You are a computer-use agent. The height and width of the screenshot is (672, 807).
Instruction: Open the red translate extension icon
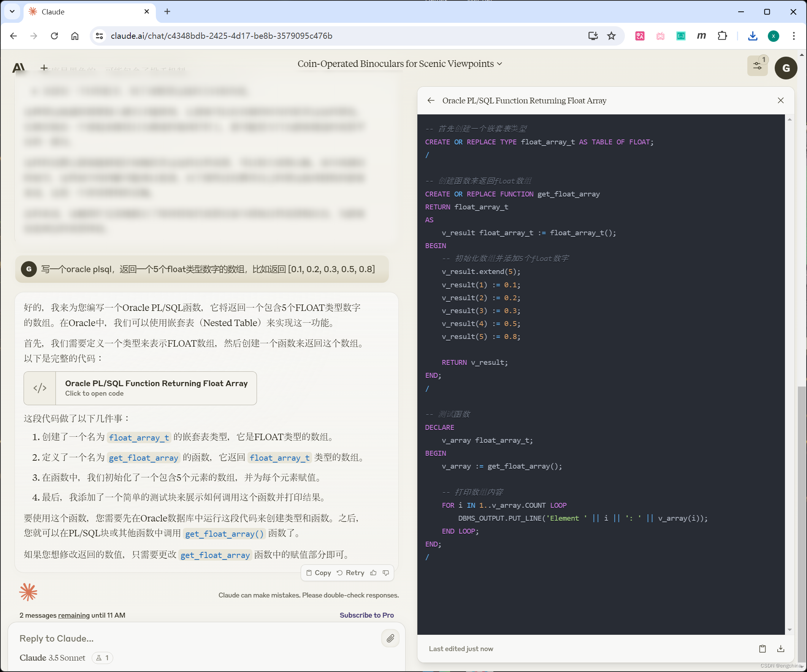(640, 36)
